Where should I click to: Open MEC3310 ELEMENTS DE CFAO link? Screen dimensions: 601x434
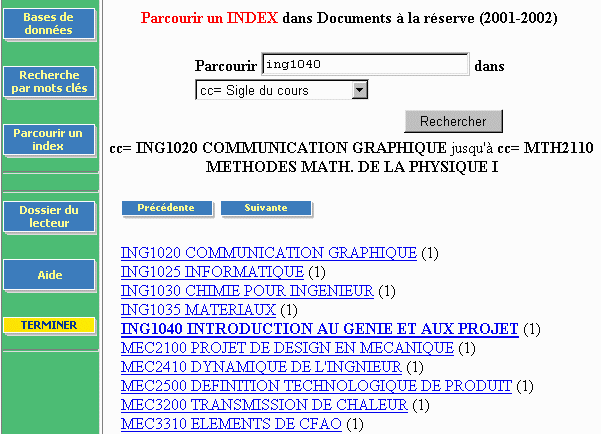[x=231, y=424]
